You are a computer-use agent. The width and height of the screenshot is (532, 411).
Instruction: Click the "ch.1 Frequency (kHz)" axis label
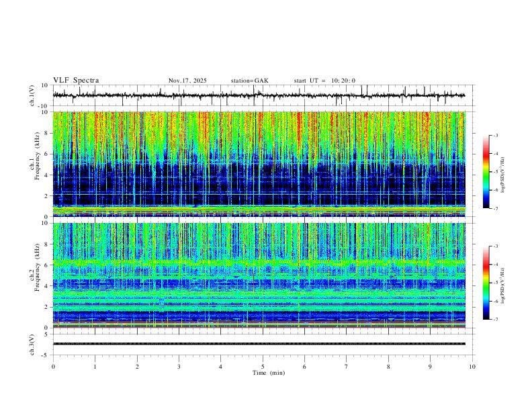point(34,154)
